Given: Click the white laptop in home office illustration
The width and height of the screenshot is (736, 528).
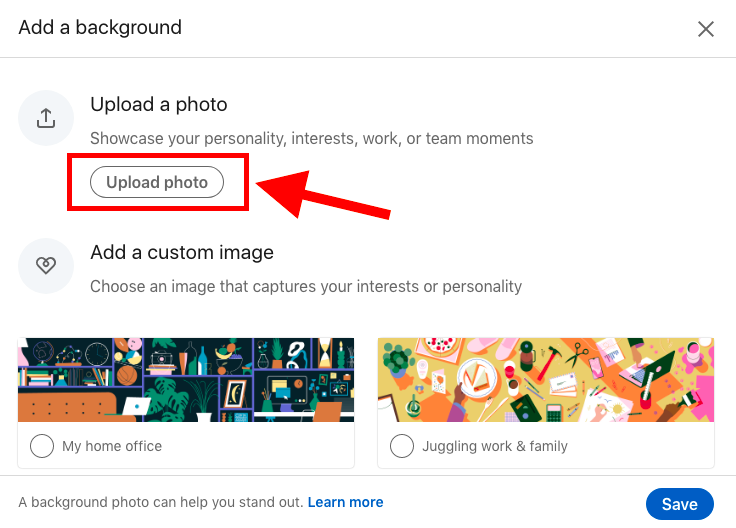Looking at the screenshot, I should [x=136, y=407].
